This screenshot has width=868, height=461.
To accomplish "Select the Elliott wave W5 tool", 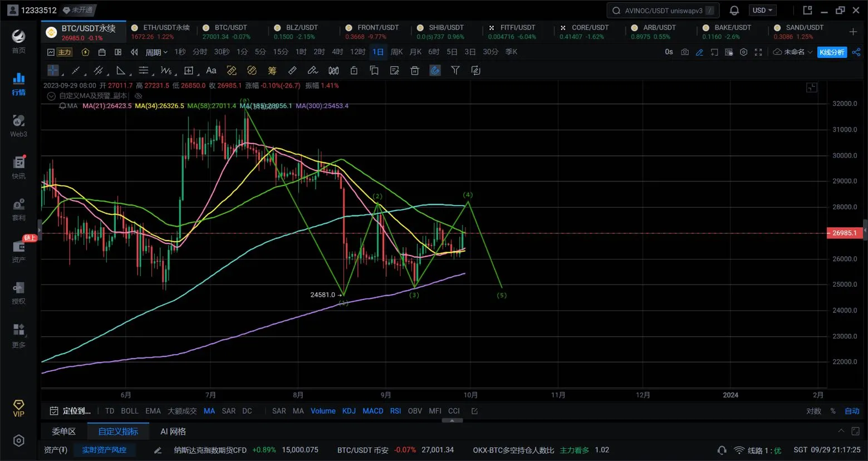I will tap(166, 70).
